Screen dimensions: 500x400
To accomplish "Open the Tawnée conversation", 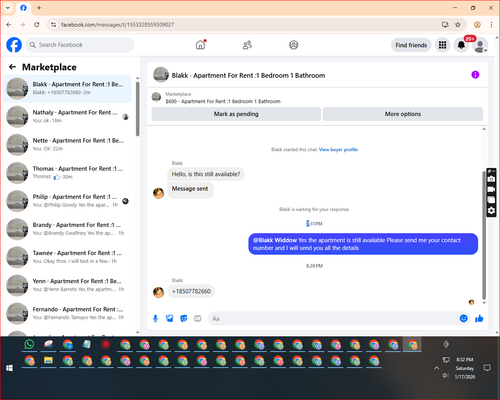I will tap(67, 257).
